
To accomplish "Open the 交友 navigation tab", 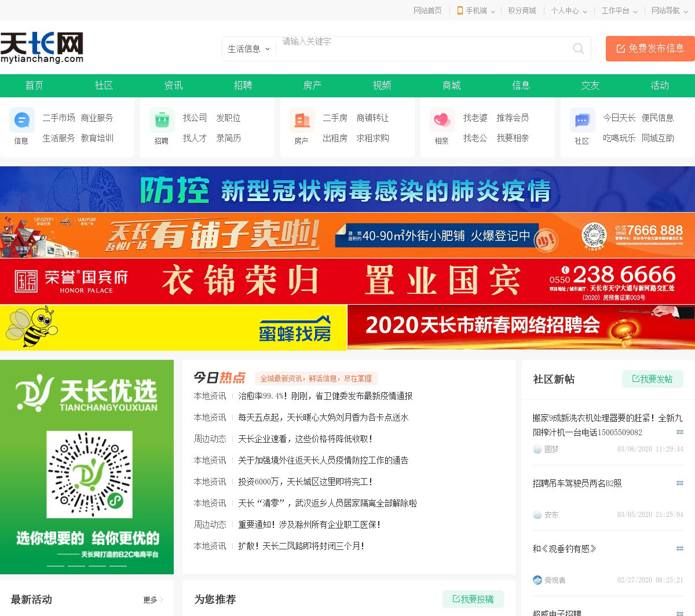I will (590, 85).
